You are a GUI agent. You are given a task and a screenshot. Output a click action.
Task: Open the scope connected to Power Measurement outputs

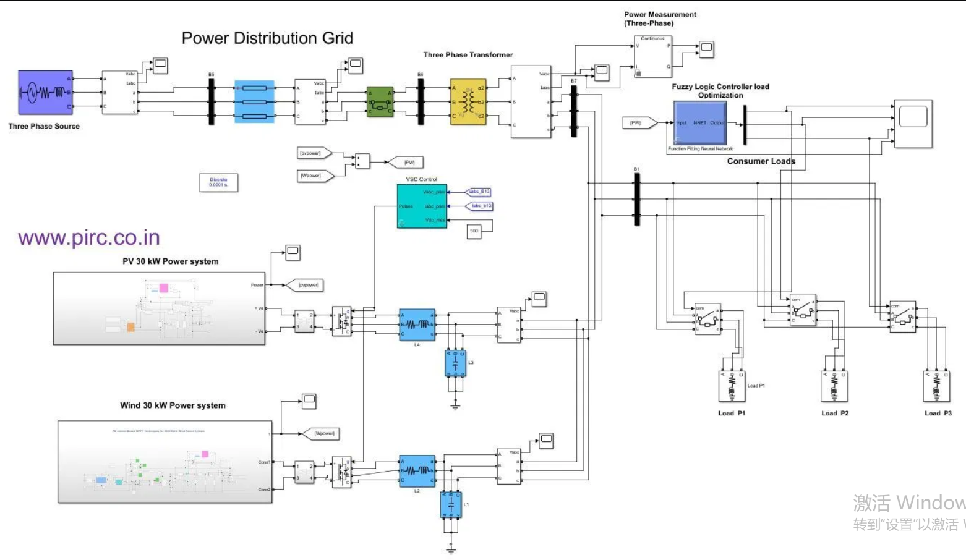click(706, 49)
